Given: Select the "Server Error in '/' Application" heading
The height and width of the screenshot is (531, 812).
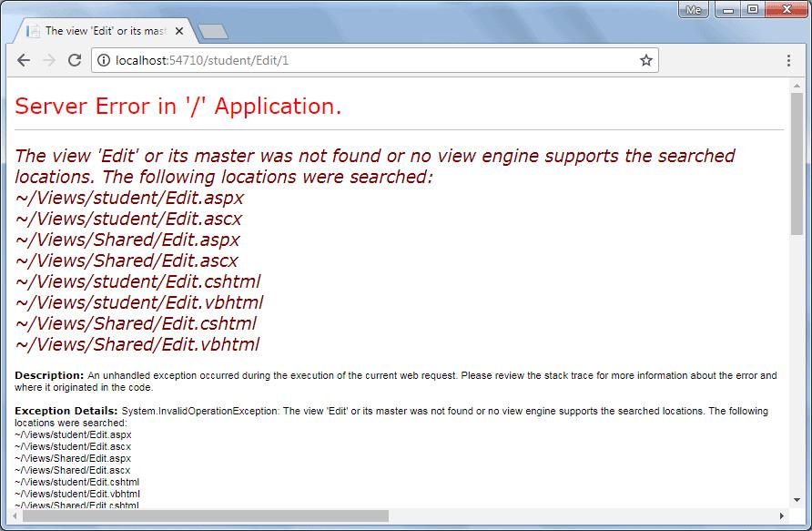Looking at the screenshot, I should 178,107.
